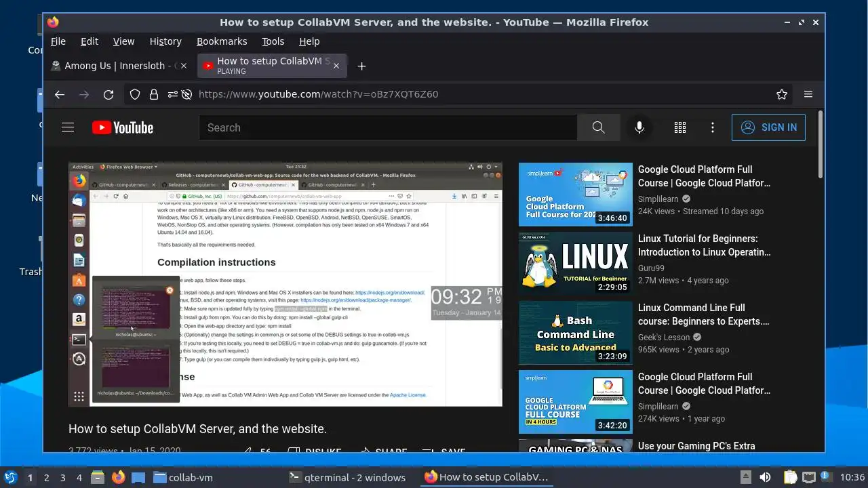The height and width of the screenshot is (488, 868).
Task: Open the History menu
Action: pyautogui.click(x=165, y=41)
